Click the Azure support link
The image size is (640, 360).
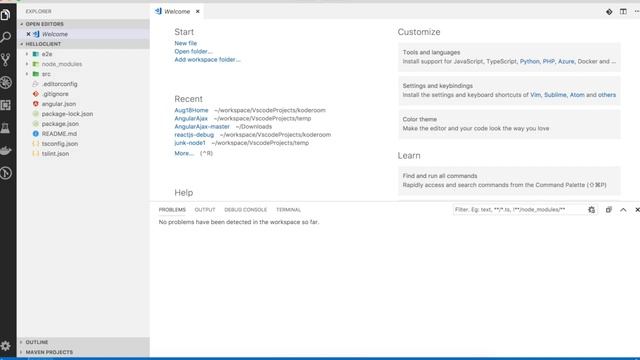point(566,61)
